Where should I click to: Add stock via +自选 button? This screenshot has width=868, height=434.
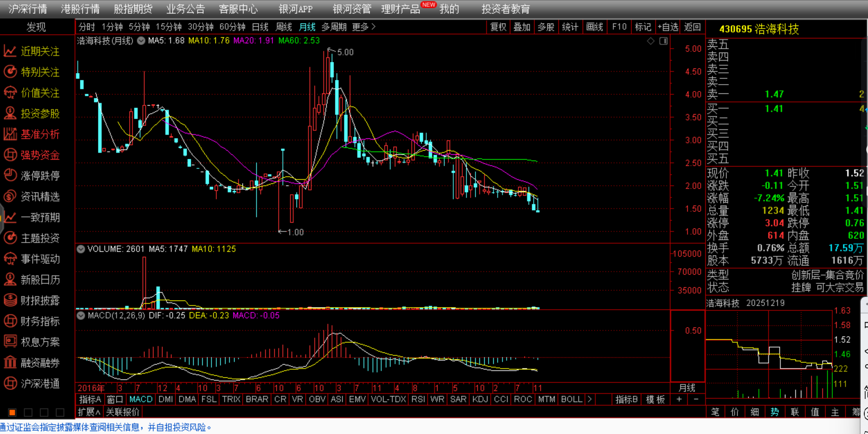click(668, 27)
